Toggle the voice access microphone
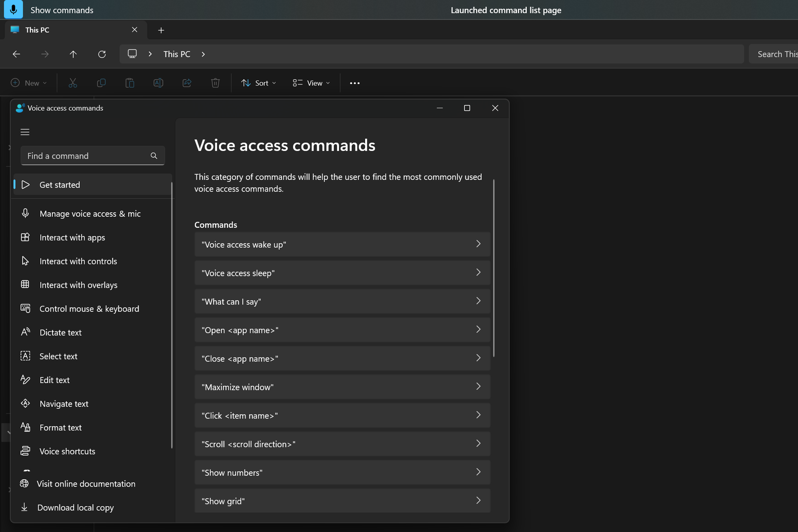Image resolution: width=798 pixels, height=532 pixels. [x=13, y=9]
